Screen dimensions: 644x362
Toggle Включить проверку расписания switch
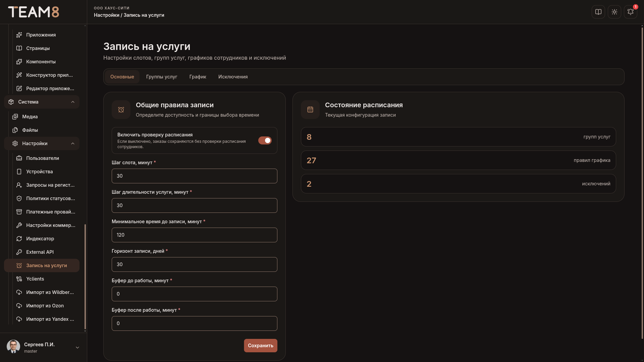[265, 140]
